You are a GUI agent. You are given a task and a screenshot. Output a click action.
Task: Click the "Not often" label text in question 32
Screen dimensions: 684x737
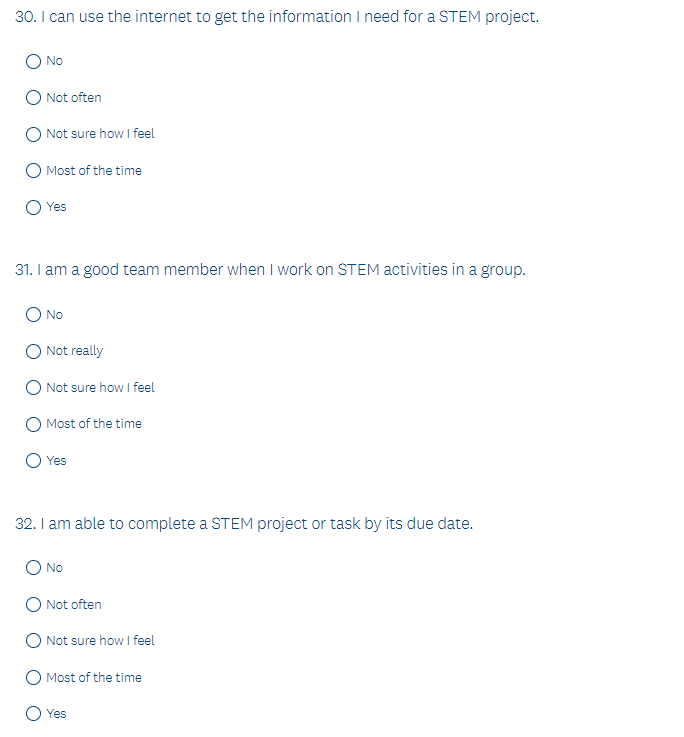pos(74,605)
